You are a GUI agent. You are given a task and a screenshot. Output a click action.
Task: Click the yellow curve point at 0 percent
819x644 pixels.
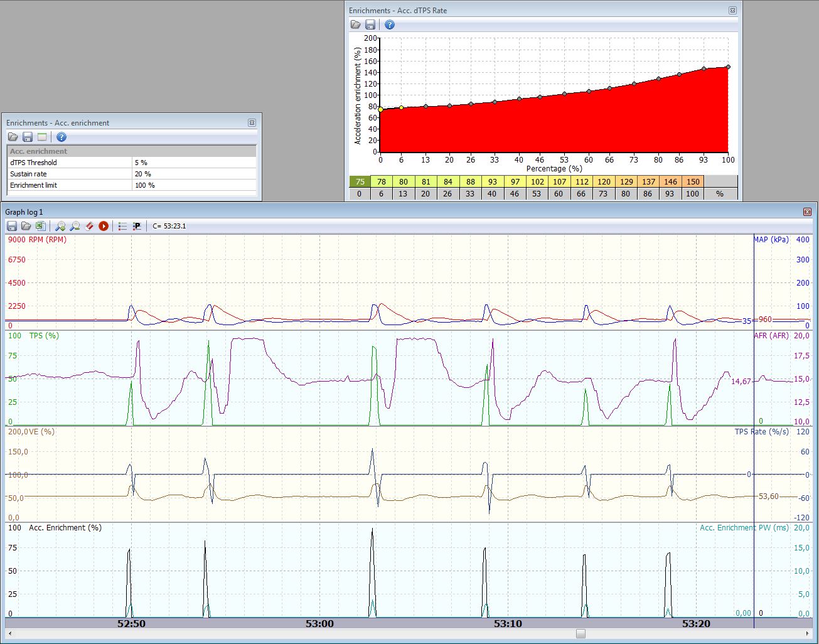tap(380, 109)
